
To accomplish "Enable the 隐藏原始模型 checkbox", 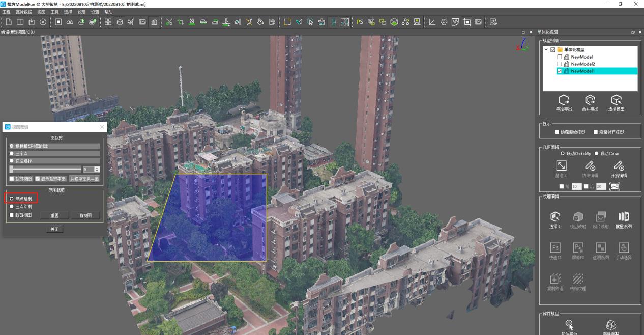I will tap(558, 132).
